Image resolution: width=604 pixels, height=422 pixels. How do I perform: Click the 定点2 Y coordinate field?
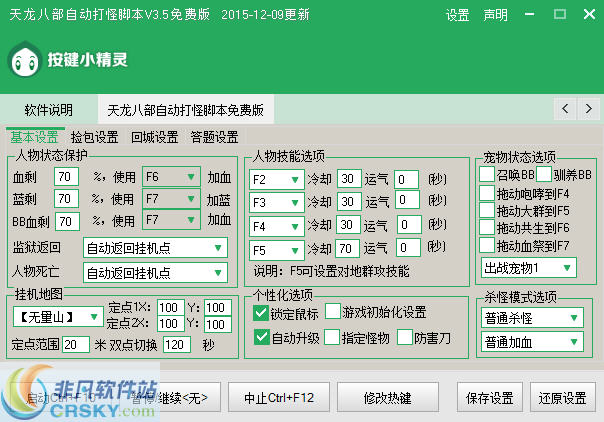coord(218,324)
